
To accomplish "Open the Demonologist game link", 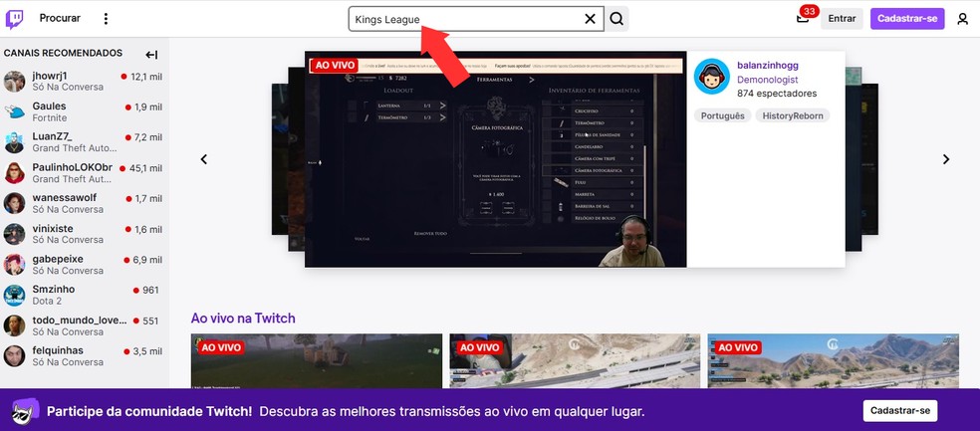I will click(768, 80).
